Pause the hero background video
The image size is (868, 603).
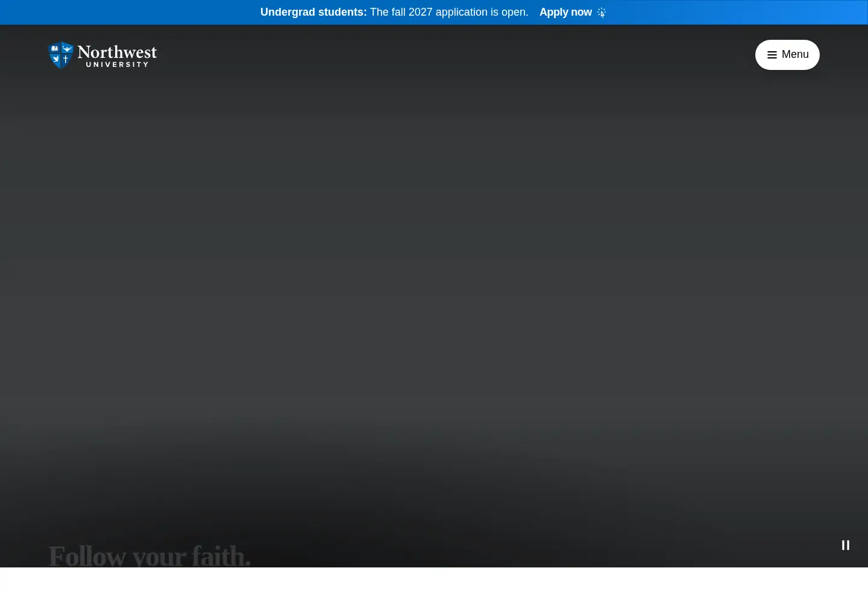click(x=846, y=545)
